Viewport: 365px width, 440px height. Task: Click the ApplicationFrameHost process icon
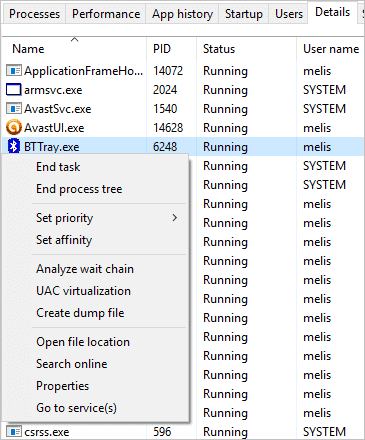(x=14, y=71)
